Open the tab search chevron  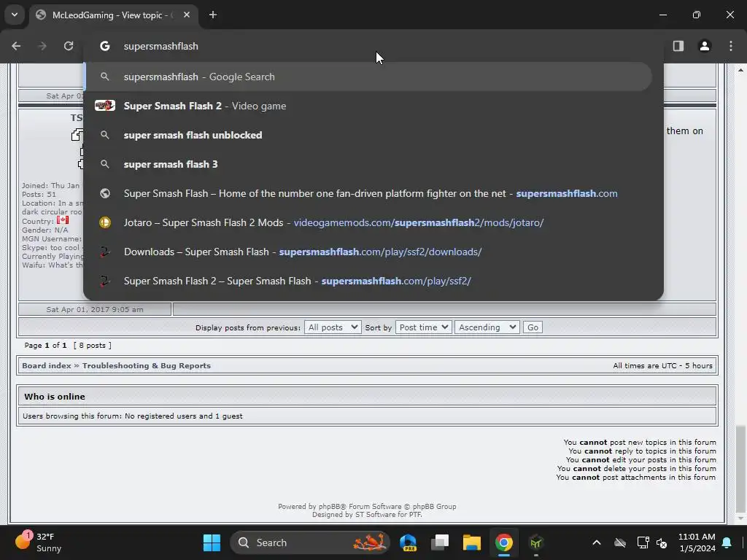point(15,15)
